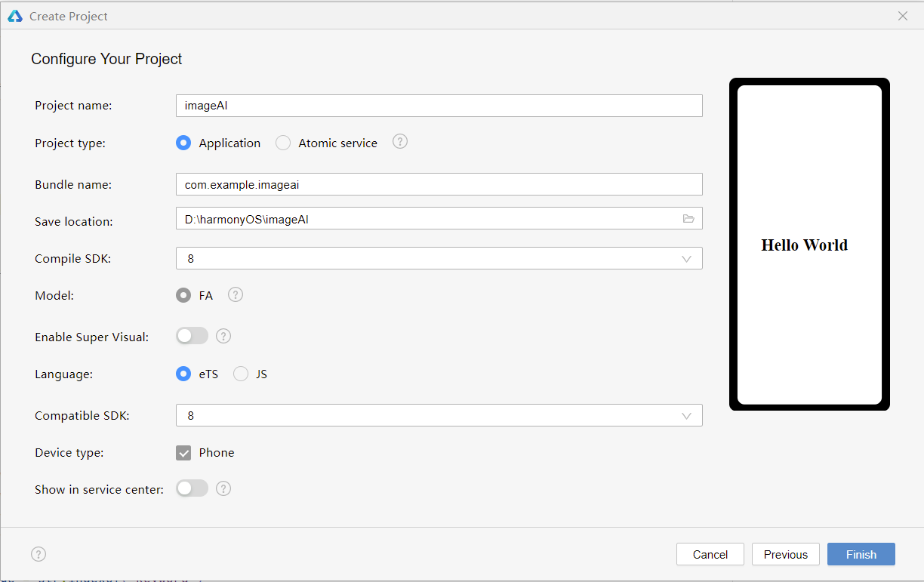The image size is (924, 582).
Task: Click the DevEco Studio logo in title bar
Action: click(15, 16)
